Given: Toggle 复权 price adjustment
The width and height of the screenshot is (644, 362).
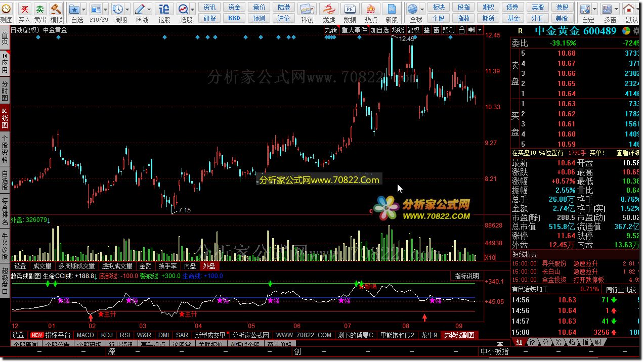Looking at the screenshot, I should 414,30.
